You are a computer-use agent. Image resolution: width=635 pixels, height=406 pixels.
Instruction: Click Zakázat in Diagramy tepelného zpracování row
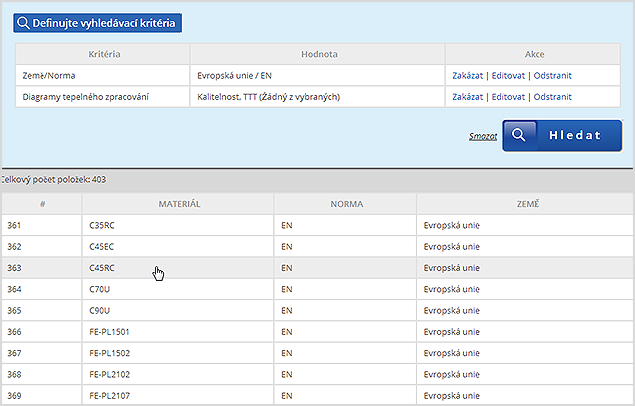(x=467, y=97)
